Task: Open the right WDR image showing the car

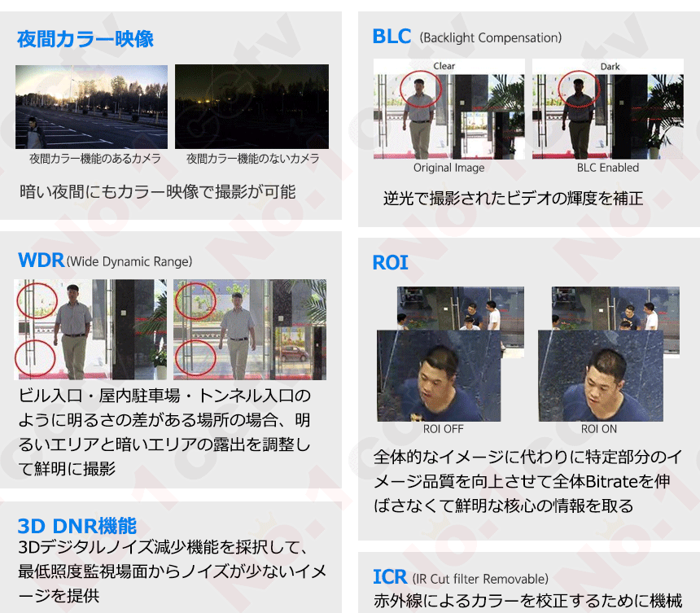Action: click(x=250, y=330)
